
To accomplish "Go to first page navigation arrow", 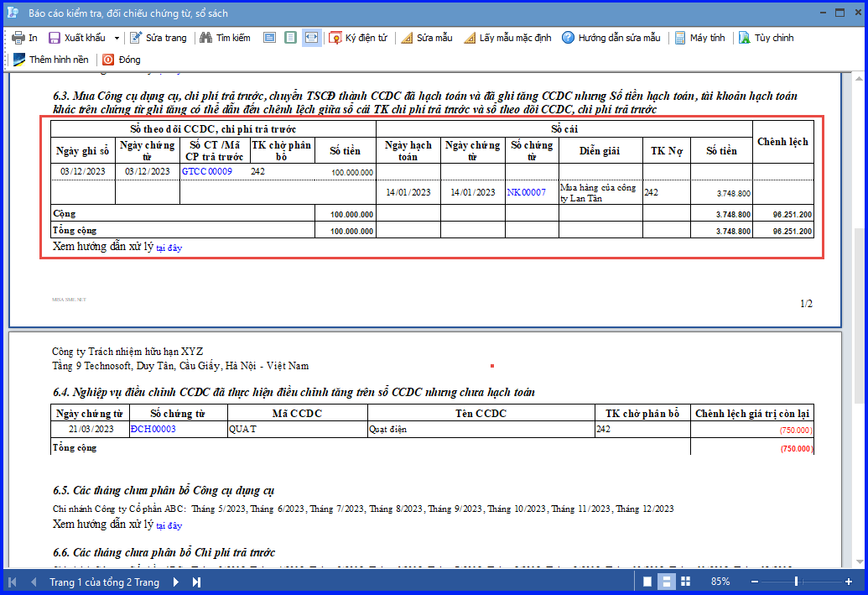I will click(13, 582).
